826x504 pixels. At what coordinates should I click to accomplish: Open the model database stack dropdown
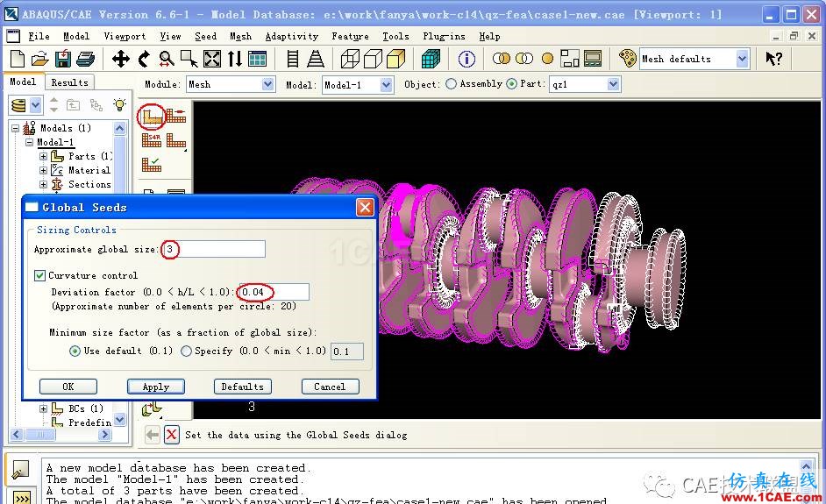click(35, 105)
